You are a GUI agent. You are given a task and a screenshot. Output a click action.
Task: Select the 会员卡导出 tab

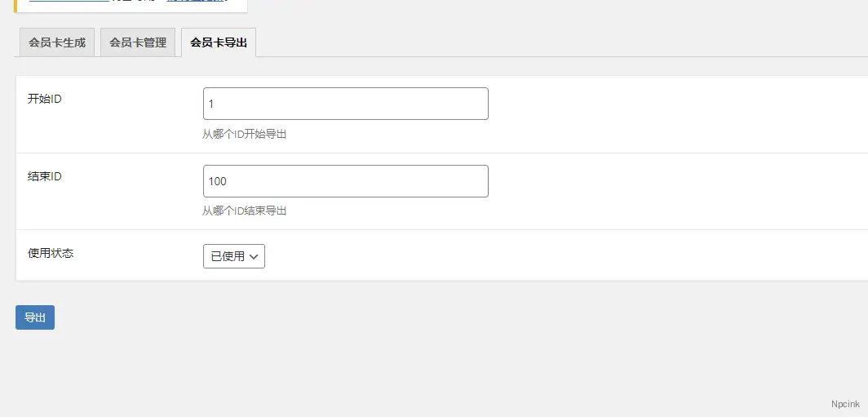(219, 42)
